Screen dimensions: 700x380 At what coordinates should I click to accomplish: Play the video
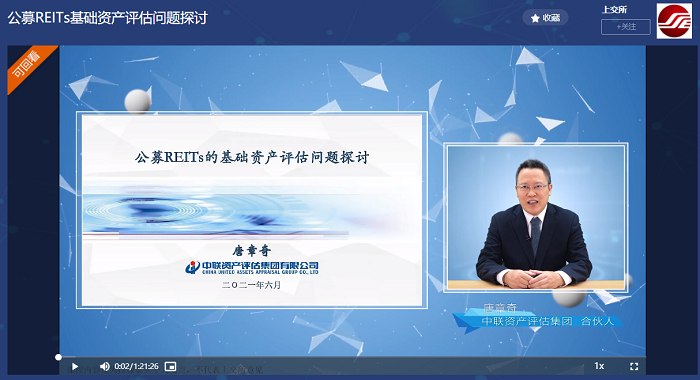coord(75,367)
